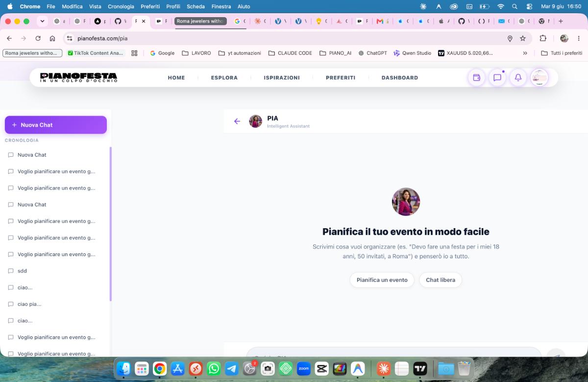The image size is (588, 382).
Task: Open the Tutti i preferiti folder
Action: click(x=562, y=53)
